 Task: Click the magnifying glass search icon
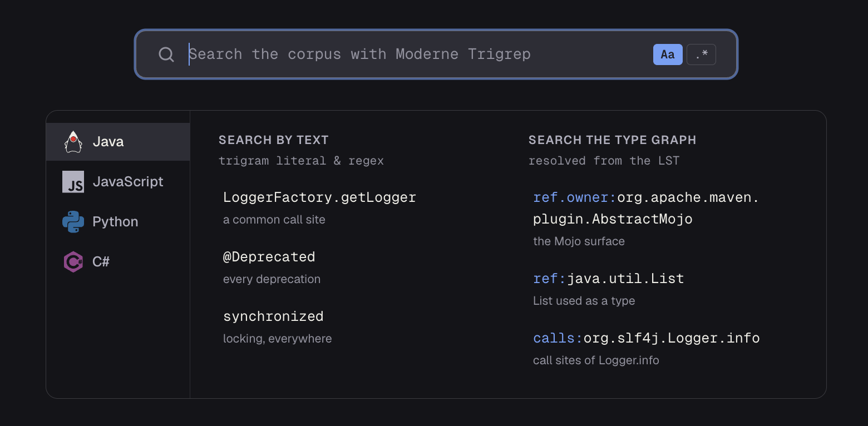(166, 55)
